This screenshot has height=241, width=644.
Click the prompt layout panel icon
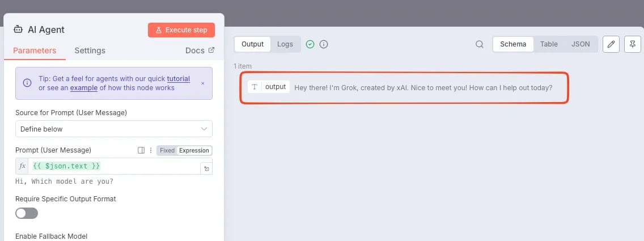(141, 150)
